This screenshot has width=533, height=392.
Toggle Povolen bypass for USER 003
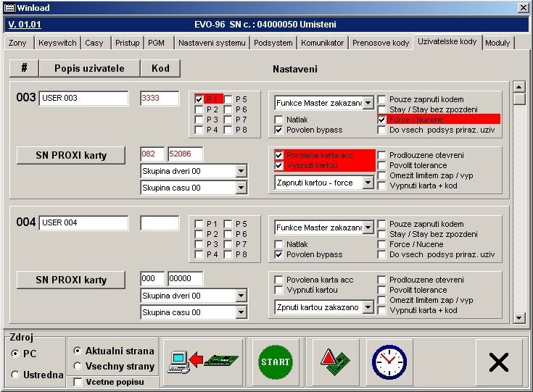point(279,130)
